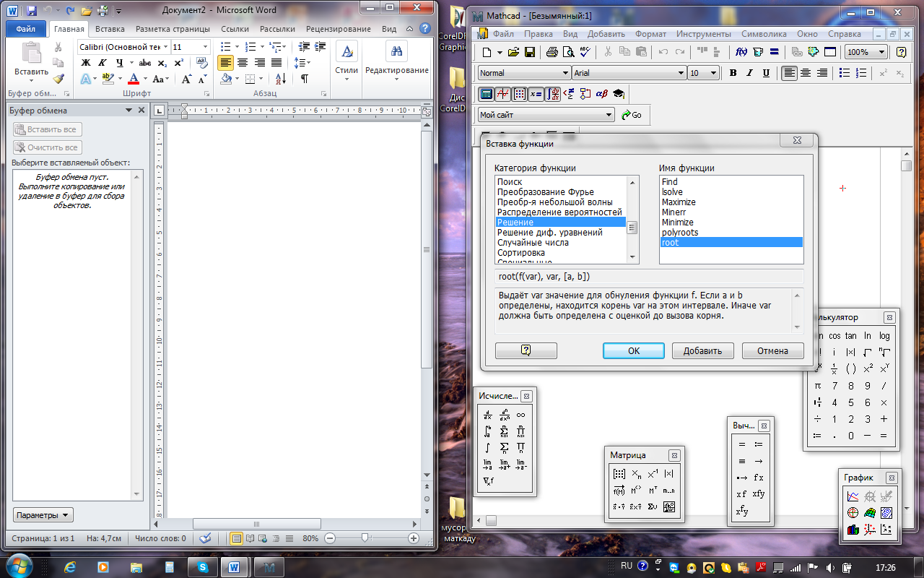
Task: Click the Symbolic keyword graduation cap icon
Action: coord(618,94)
